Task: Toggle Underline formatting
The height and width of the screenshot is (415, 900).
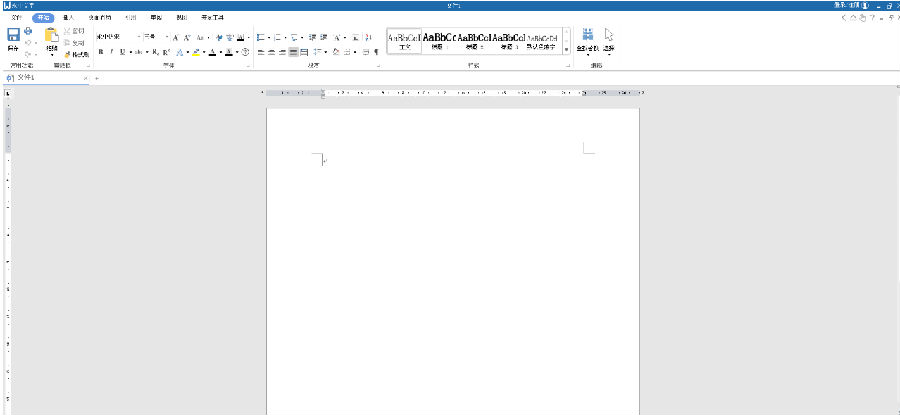Action: 122,52
